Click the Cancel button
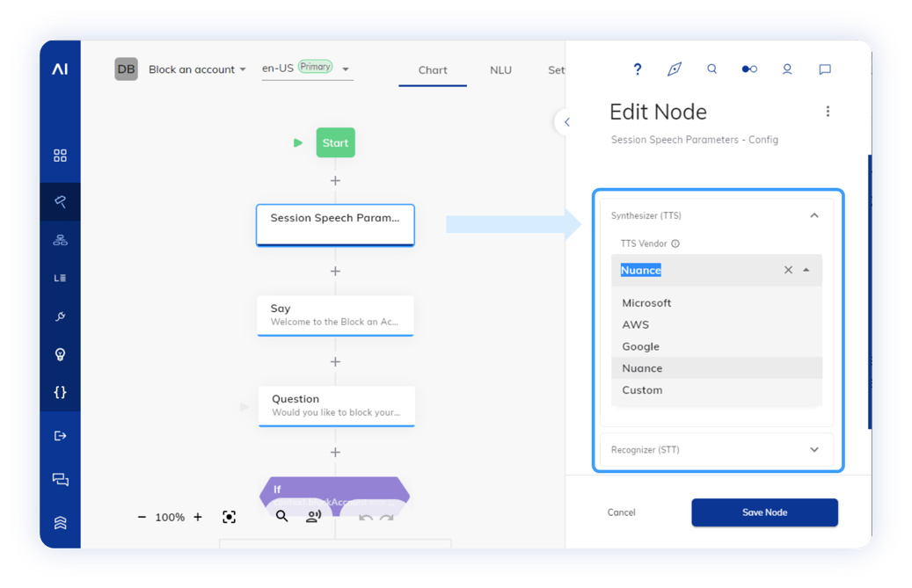This screenshot has width=912, height=588. coord(621,512)
